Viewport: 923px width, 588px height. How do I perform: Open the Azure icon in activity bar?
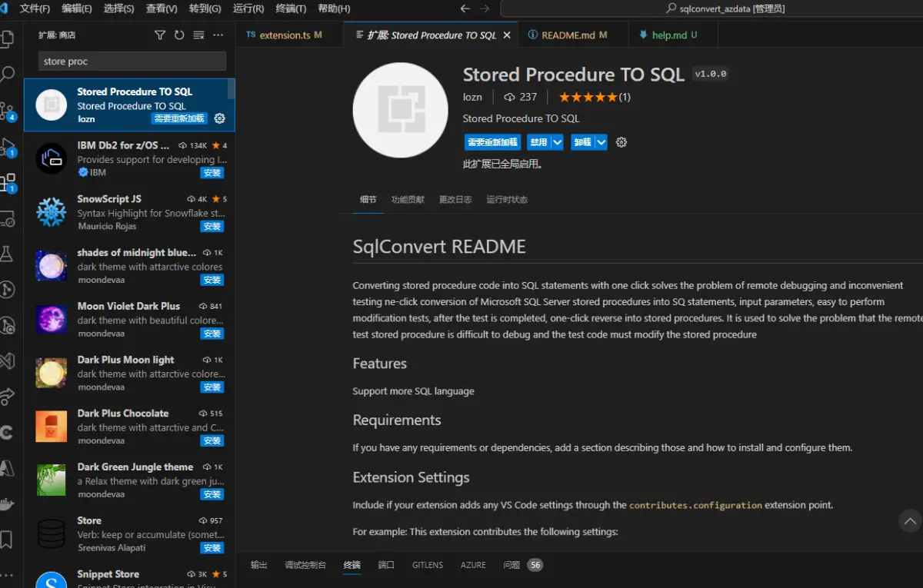(7, 467)
